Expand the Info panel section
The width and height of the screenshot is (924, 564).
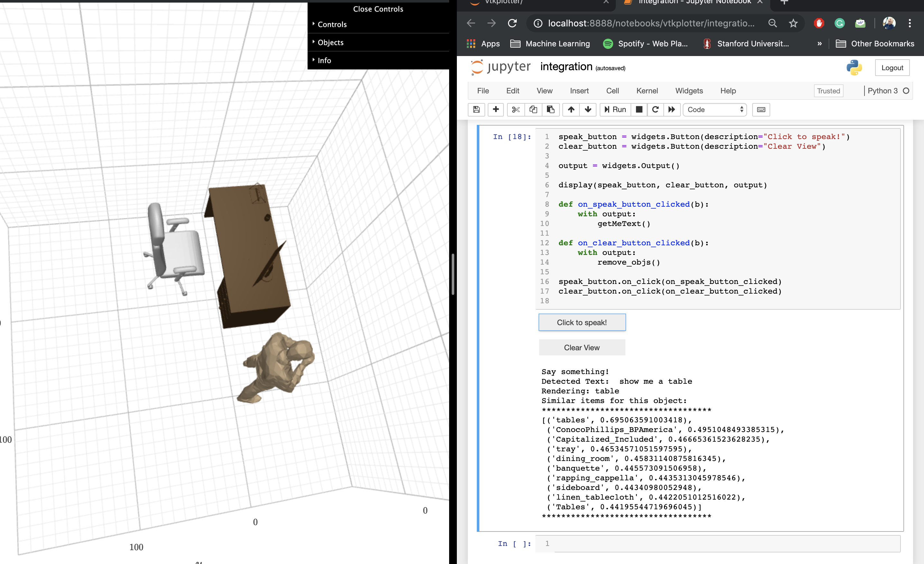[325, 60]
